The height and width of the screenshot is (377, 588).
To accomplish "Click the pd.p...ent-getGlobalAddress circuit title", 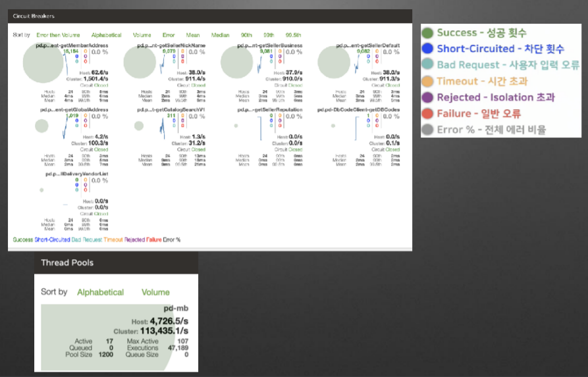I will coord(74,110).
